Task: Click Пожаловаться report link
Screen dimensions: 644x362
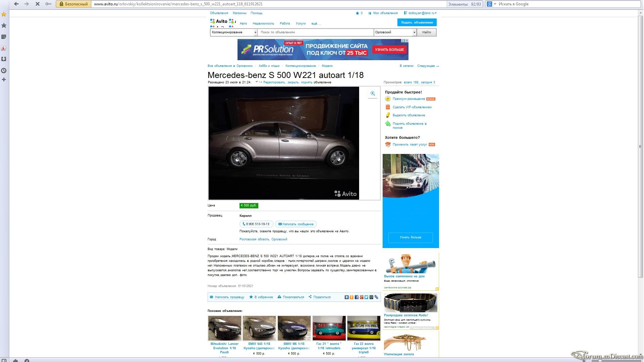Action: [291, 297]
